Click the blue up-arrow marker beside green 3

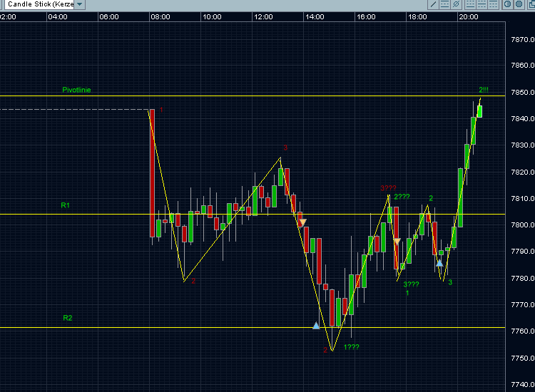click(439, 263)
